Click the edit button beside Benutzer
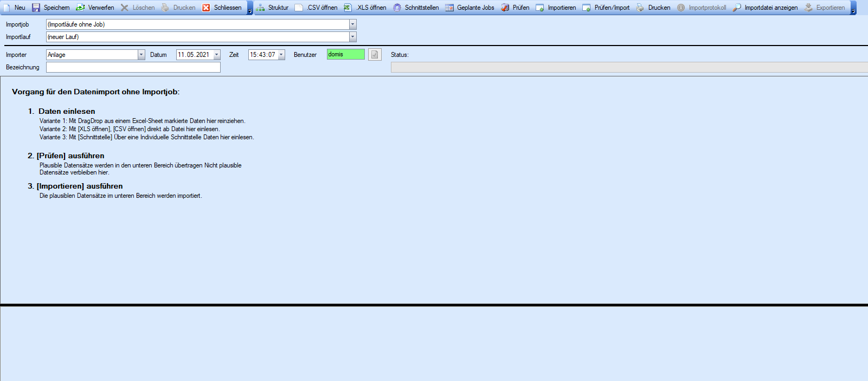This screenshot has width=868, height=381. pos(375,54)
